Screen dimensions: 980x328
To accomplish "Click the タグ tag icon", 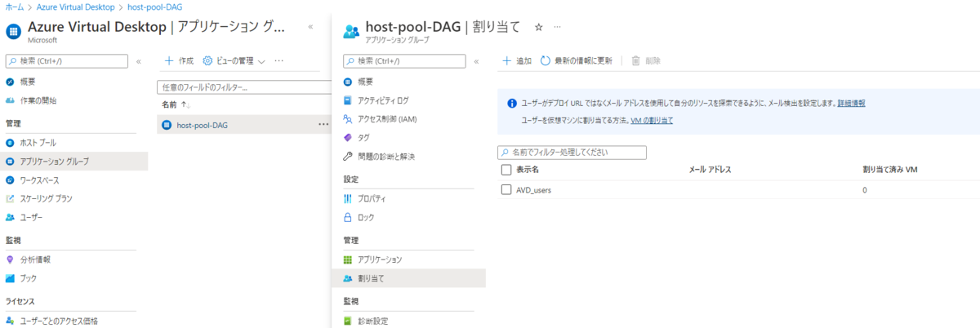I will pyautogui.click(x=349, y=138).
